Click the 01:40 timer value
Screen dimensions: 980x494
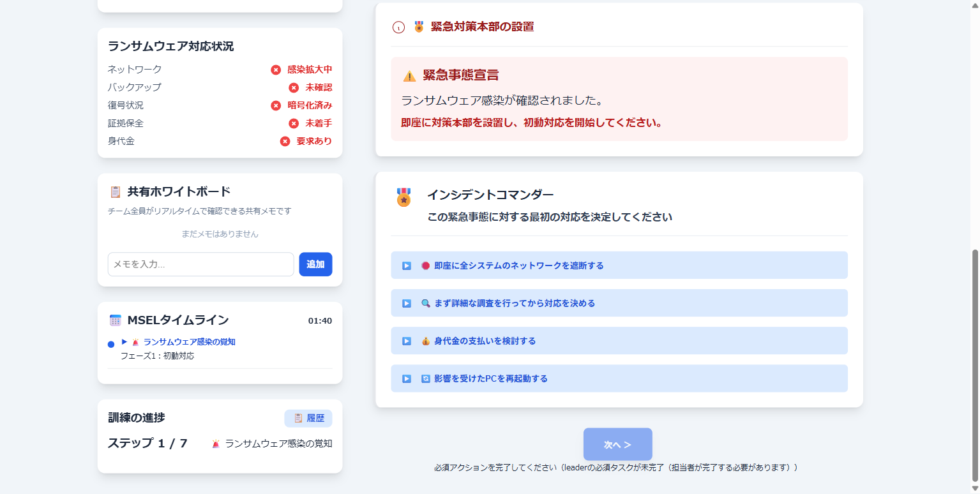click(320, 321)
